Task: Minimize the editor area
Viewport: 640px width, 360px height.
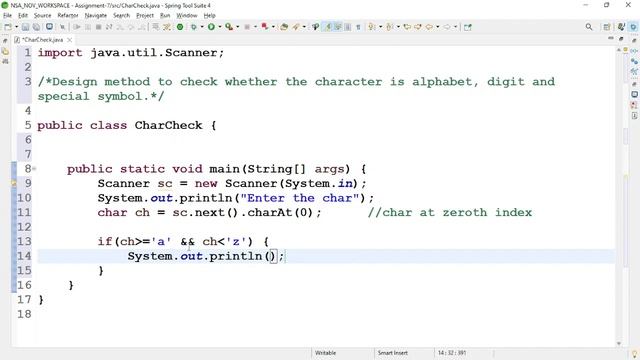Action: point(611,38)
